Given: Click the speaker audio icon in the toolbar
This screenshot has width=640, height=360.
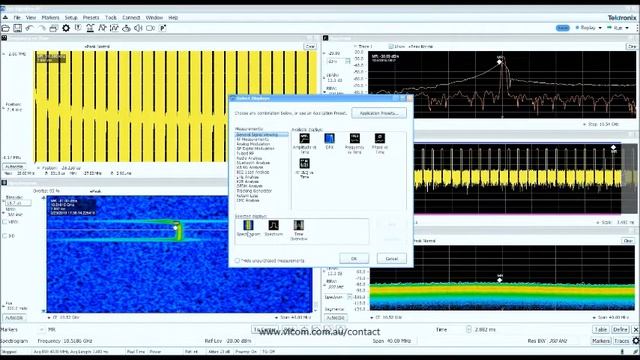Looking at the screenshot, I should coord(138,28).
